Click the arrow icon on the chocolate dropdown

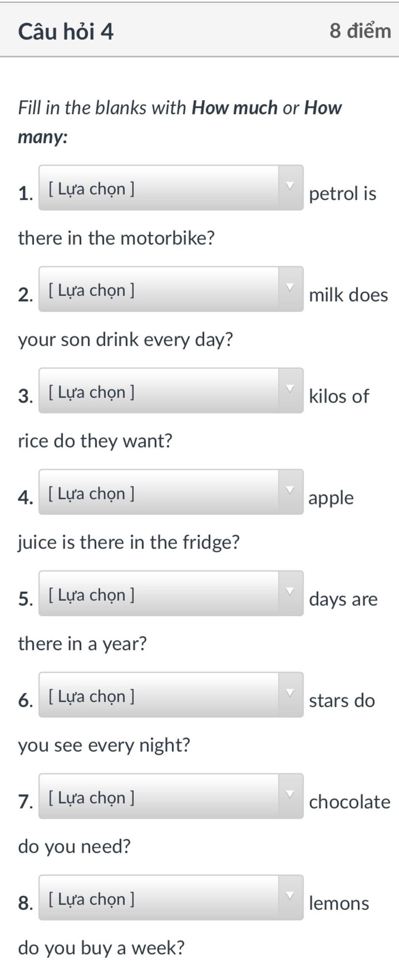coord(290,794)
